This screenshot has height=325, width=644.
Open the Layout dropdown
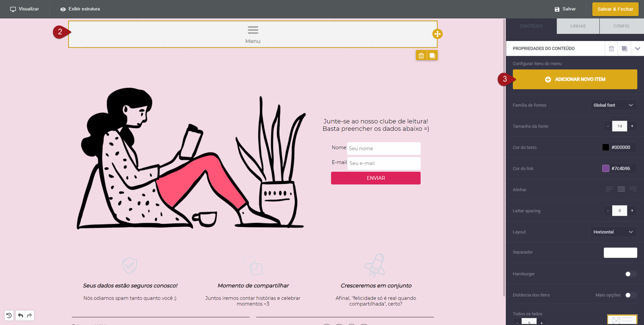point(613,232)
